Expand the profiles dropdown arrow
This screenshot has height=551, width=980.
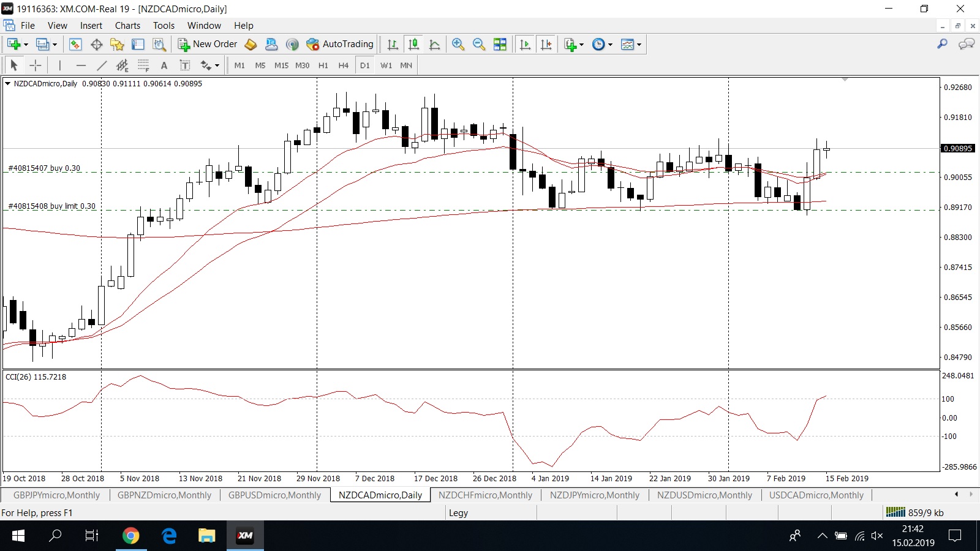click(55, 45)
